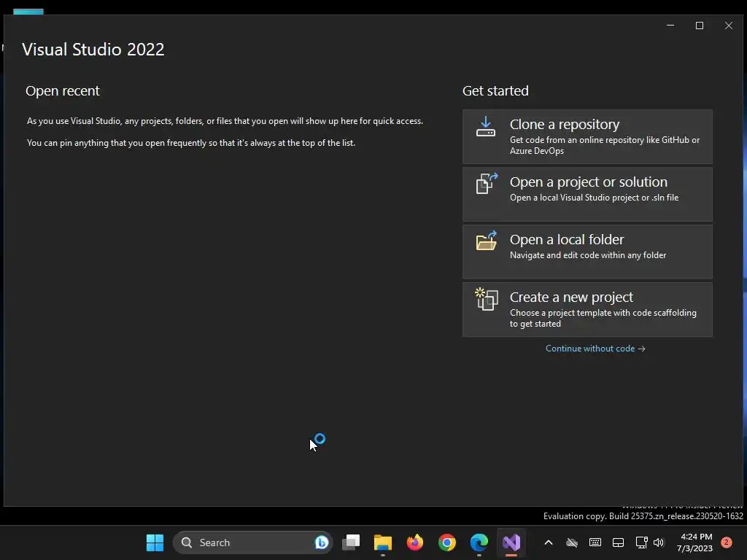
Task: Open the volume speaker tray icon
Action: (x=659, y=542)
